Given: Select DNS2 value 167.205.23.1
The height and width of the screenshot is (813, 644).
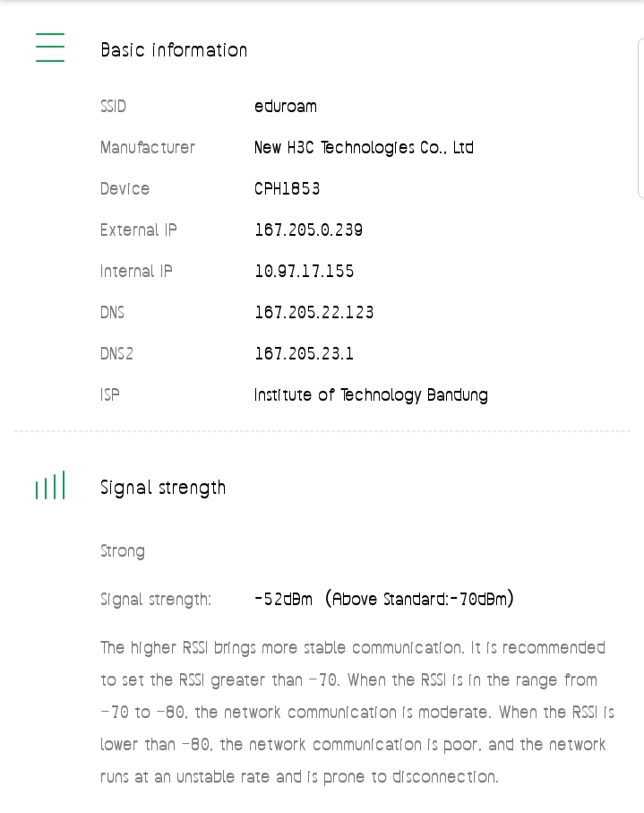Looking at the screenshot, I should tap(305, 354).
